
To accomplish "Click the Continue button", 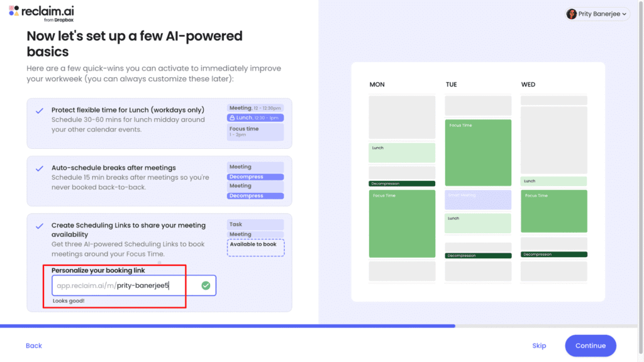I will [x=590, y=345].
